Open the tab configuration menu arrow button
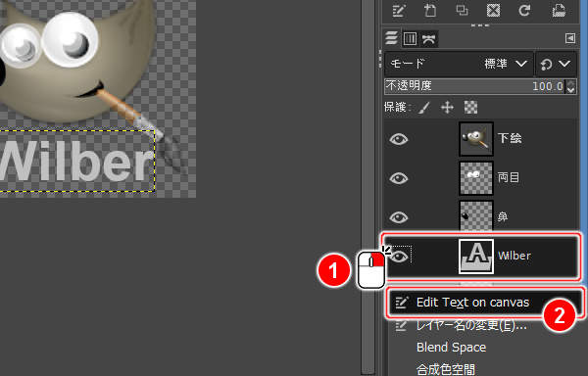This screenshot has width=588, height=376. 570,38
